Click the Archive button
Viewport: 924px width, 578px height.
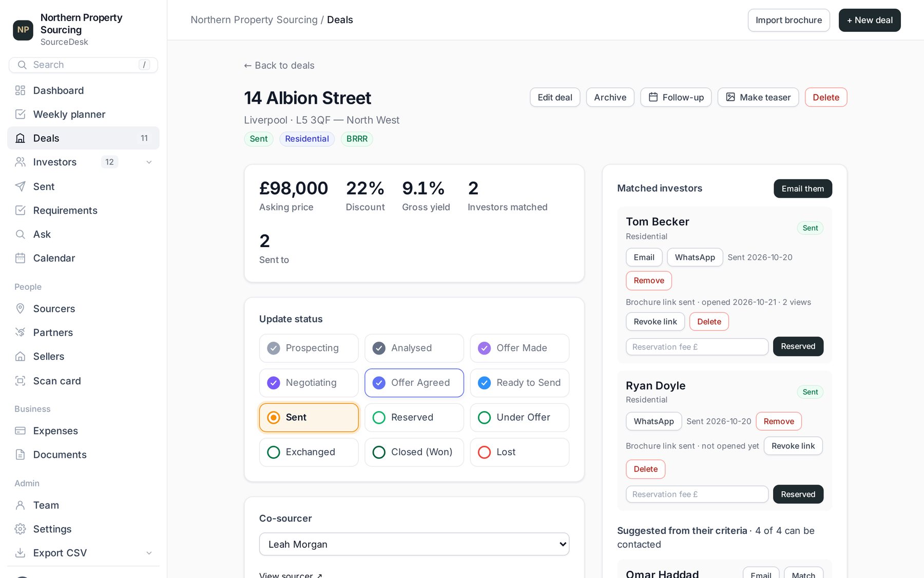tap(610, 97)
